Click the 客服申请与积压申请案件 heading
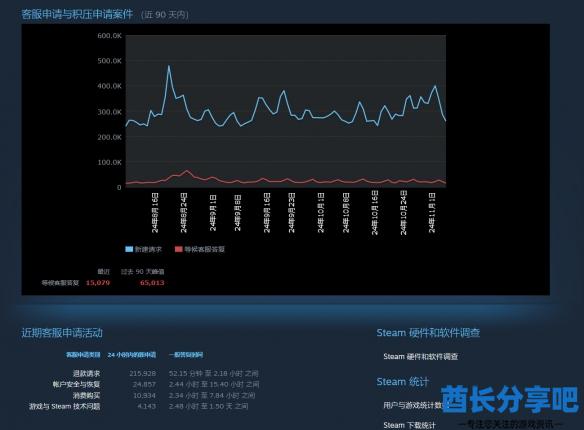This screenshot has width=584, height=430. coord(77,15)
